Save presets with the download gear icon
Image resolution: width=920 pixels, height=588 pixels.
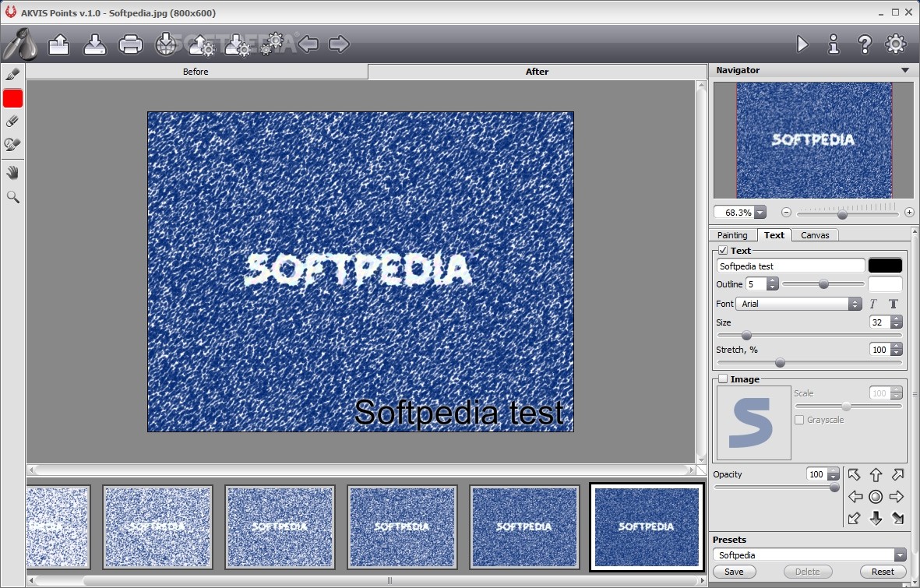click(238, 46)
